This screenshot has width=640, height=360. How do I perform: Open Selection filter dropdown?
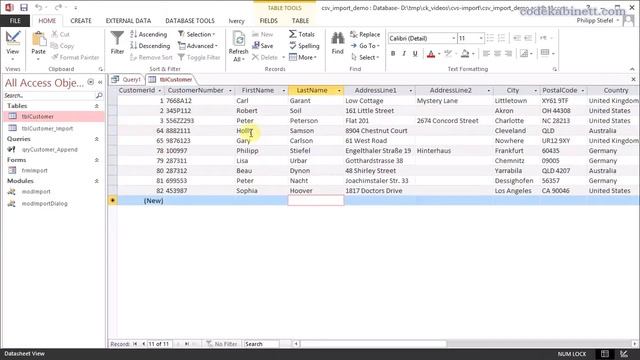(x=197, y=34)
